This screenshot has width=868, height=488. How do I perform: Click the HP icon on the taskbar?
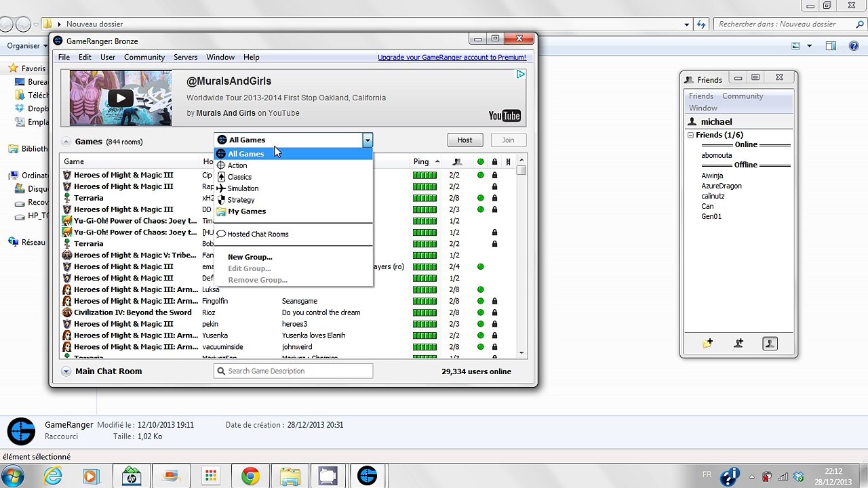(x=132, y=476)
